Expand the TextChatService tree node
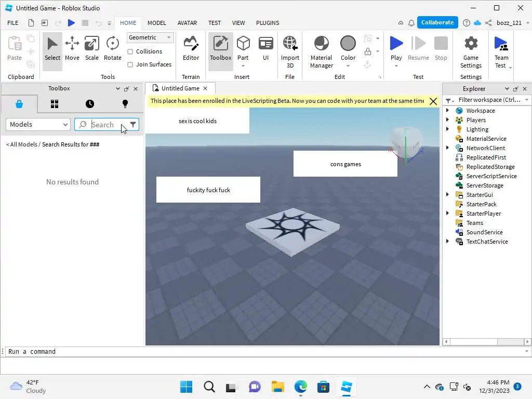Screen dimensions: 532x399 point(447,241)
